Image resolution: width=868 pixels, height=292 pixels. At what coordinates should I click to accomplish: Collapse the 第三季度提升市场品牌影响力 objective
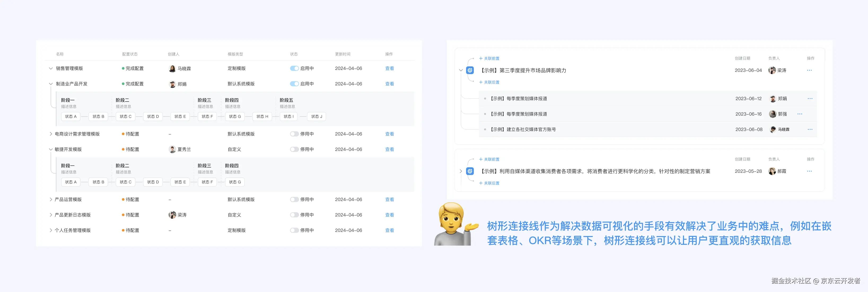tap(461, 70)
